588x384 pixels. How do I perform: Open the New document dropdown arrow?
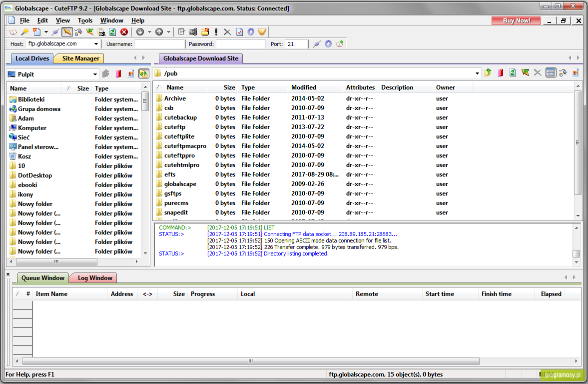tap(46, 32)
